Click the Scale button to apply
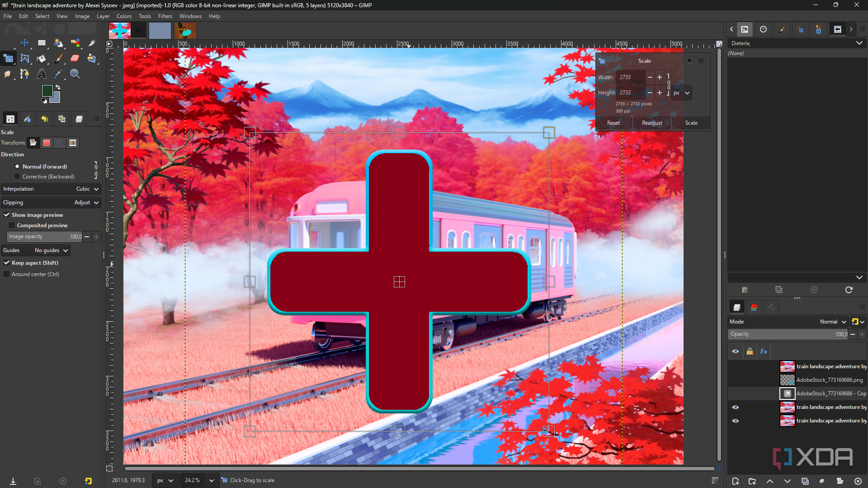868x488 pixels. click(x=691, y=123)
